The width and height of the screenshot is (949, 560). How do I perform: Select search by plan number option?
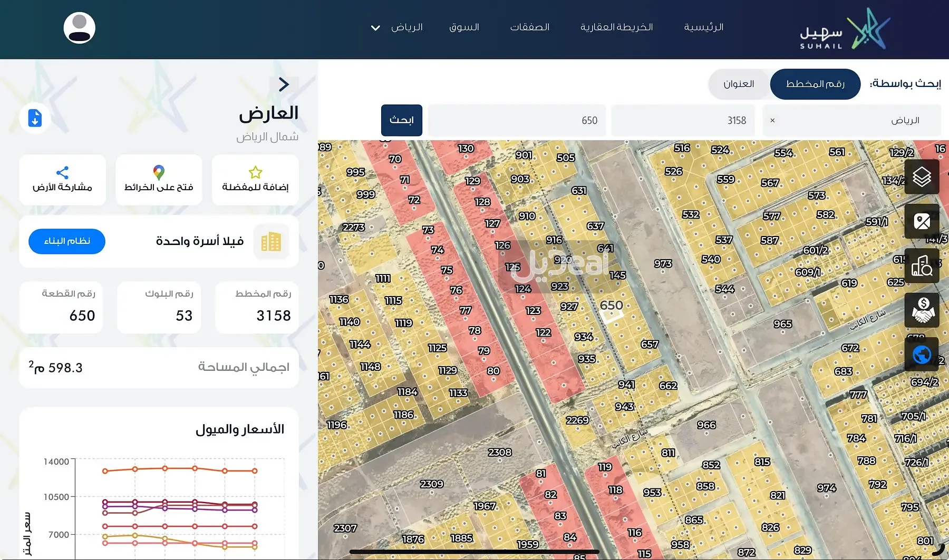[815, 84]
